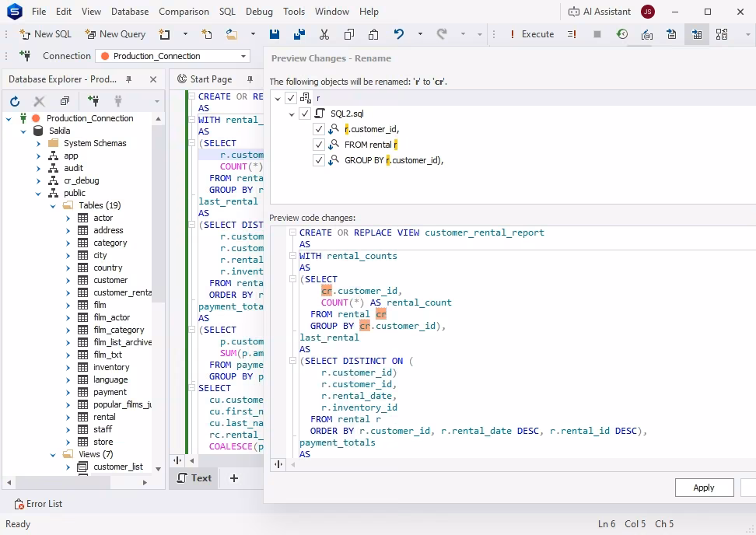Uncheck the top-level 'r' checkbox
The height and width of the screenshot is (535, 756).
pyautogui.click(x=291, y=98)
